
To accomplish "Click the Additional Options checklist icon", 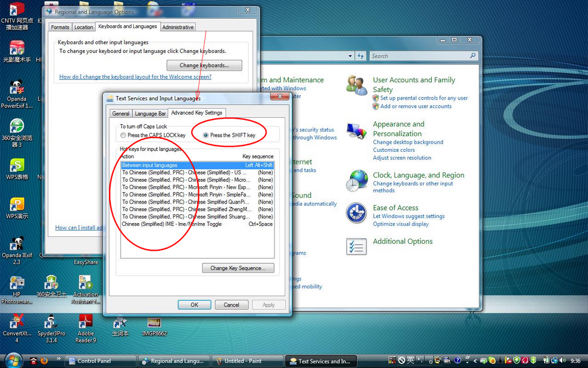I will tap(356, 247).
